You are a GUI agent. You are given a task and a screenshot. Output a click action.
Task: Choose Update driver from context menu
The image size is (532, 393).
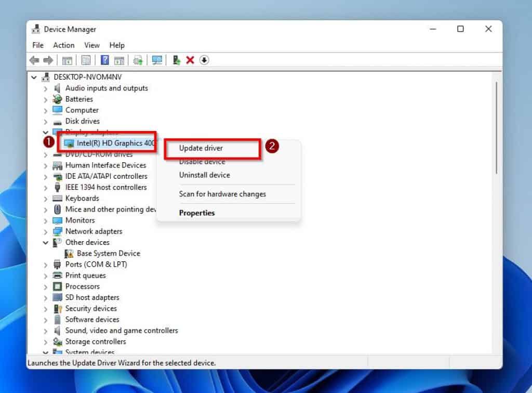coord(201,148)
